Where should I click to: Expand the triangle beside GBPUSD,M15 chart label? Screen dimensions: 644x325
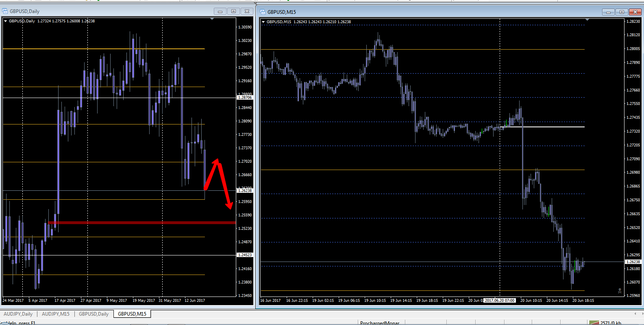(x=263, y=22)
